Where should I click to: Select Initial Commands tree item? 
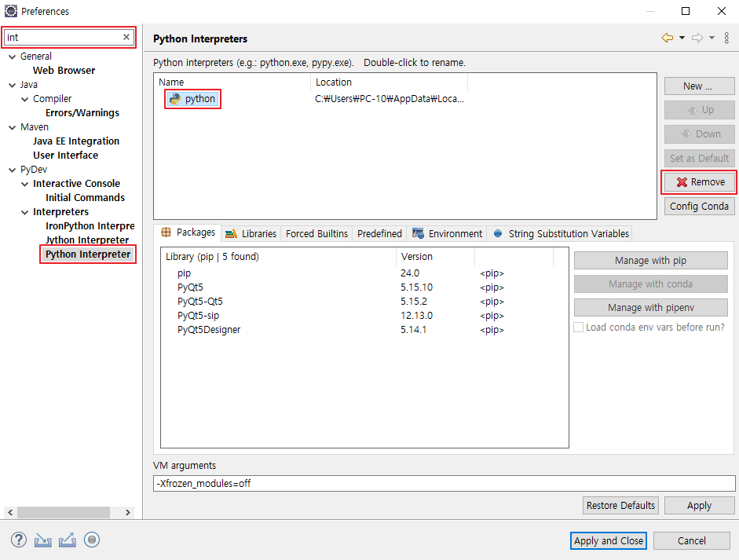tap(85, 197)
